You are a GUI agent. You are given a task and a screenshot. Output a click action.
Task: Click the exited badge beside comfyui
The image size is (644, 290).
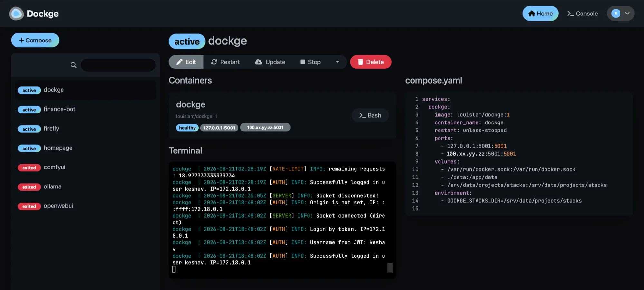[29, 168]
